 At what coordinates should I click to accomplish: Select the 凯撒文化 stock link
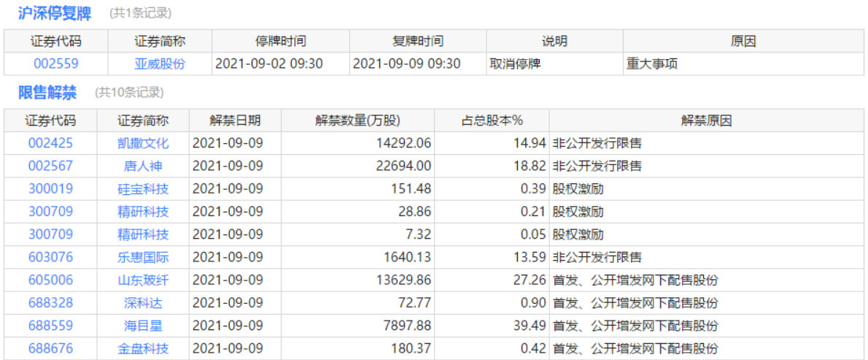(143, 143)
